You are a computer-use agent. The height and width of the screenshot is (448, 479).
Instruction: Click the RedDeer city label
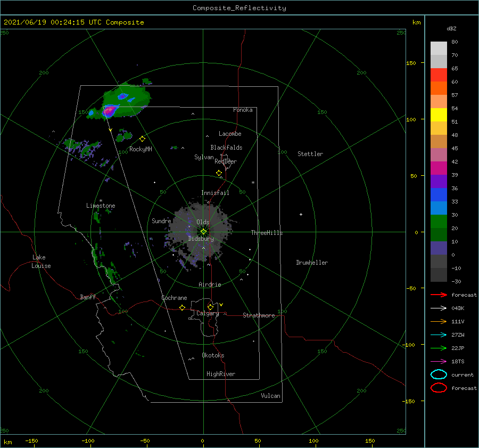click(226, 161)
